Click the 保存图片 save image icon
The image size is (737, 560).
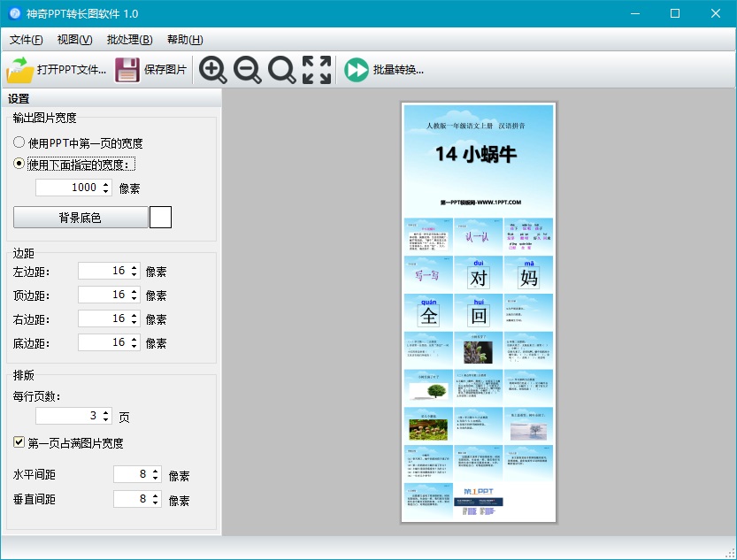(127, 71)
